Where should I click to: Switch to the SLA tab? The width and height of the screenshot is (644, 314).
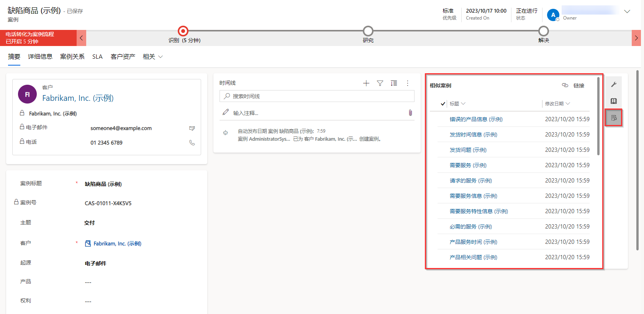[97, 57]
